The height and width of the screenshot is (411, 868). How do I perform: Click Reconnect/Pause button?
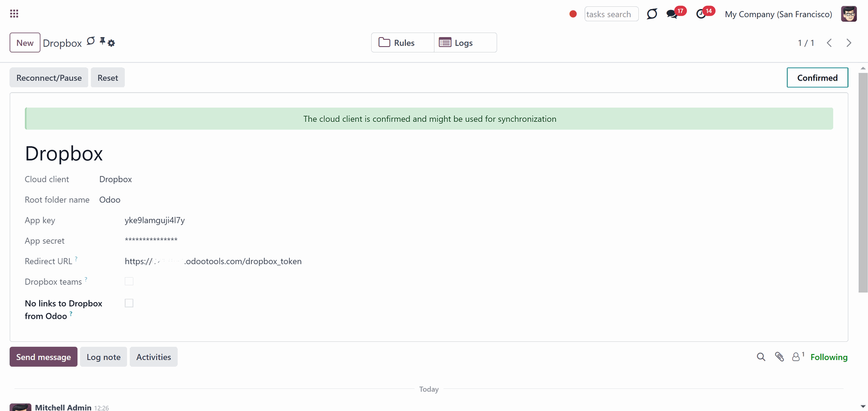49,78
